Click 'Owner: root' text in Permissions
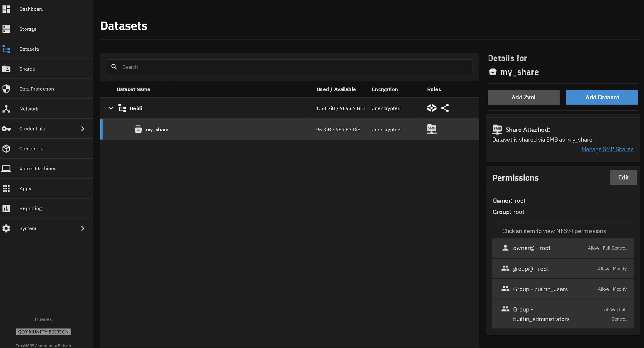Screen dimensions: 644x348 point(509,201)
